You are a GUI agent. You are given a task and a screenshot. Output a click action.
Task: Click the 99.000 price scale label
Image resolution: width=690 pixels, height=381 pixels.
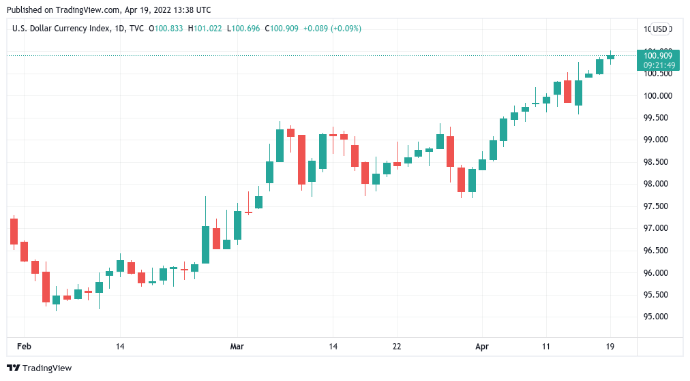656,139
